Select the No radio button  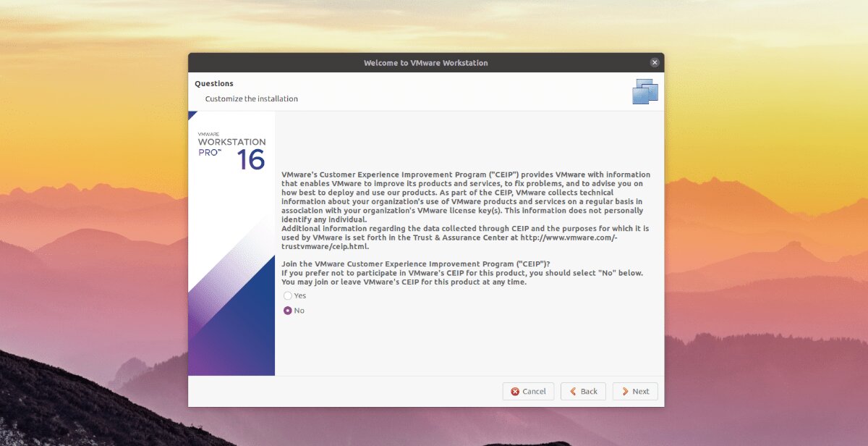[288, 311]
